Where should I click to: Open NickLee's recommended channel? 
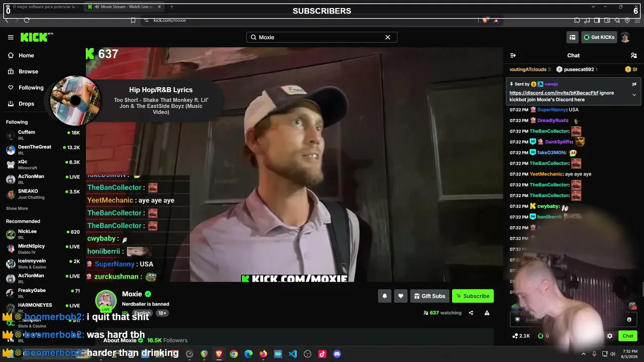pyautogui.click(x=43, y=234)
